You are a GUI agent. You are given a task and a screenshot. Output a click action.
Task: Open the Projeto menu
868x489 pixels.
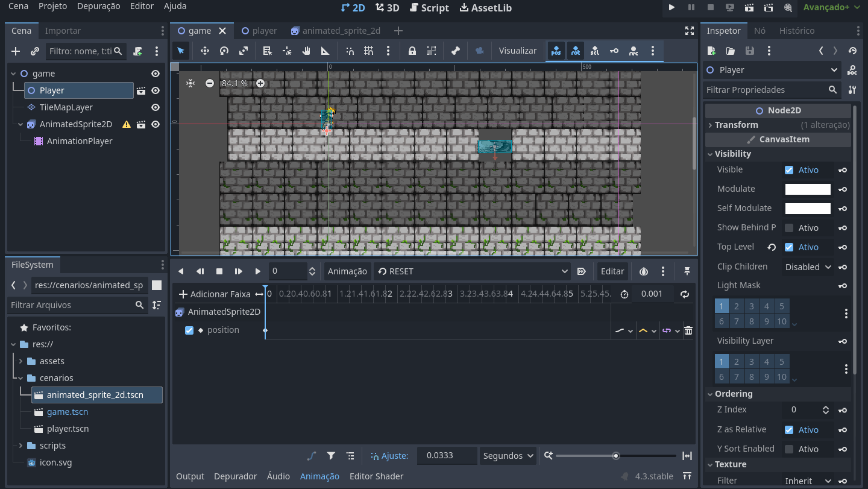pyautogui.click(x=53, y=6)
